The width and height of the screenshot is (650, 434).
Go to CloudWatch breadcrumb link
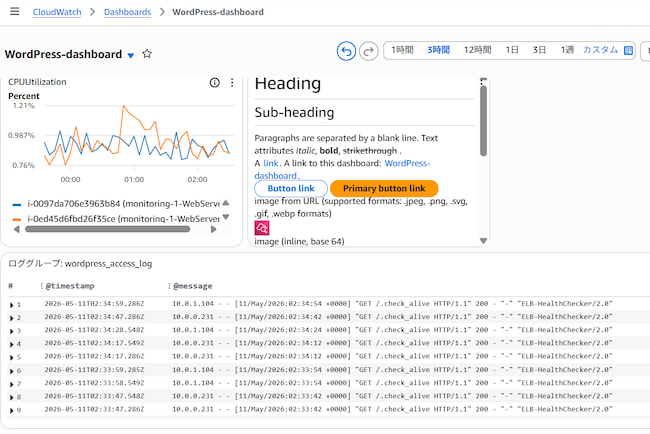click(57, 12)
